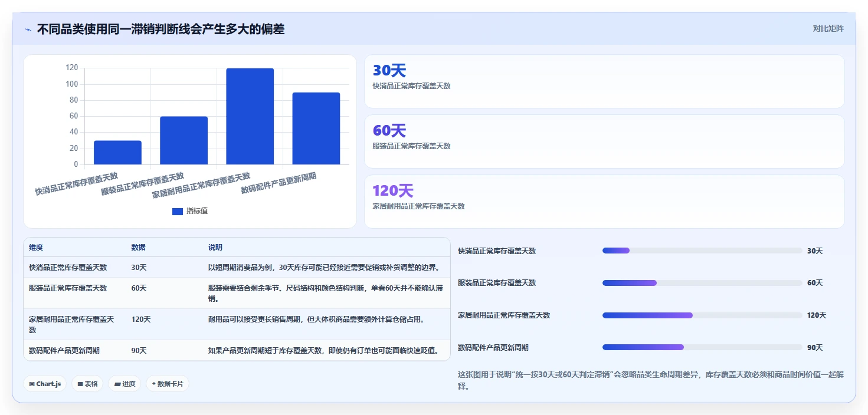This screenshot has width=868, height=415.
Task: Click the 指标值 legend color box
Action: pyautogui.click(x=178, y=212)
